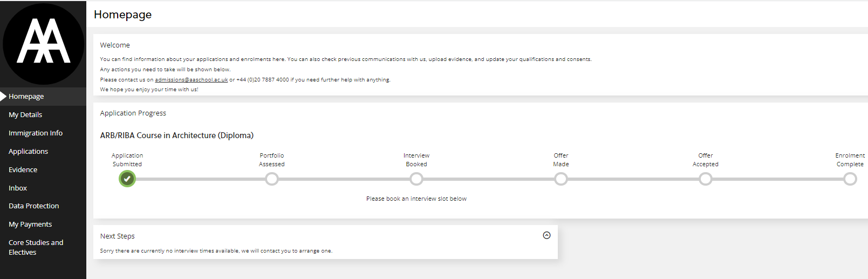
Task: Open the Applications section
Action: [29, 152]
